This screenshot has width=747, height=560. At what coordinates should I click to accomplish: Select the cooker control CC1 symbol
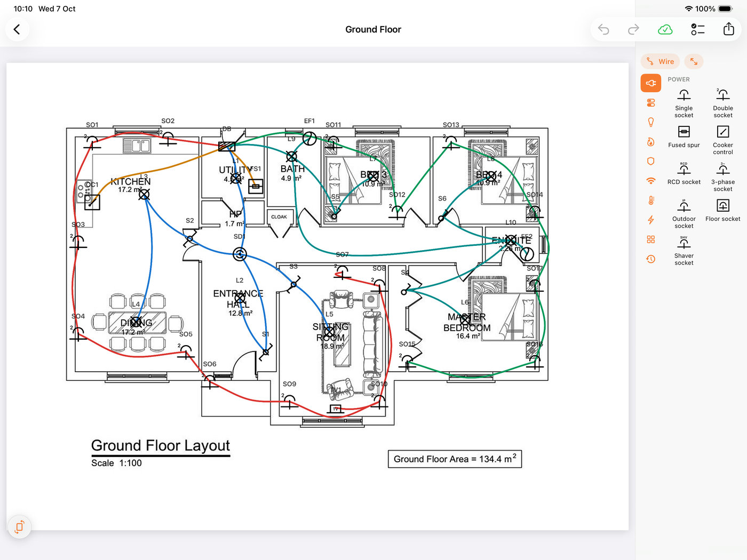[92, 202]
